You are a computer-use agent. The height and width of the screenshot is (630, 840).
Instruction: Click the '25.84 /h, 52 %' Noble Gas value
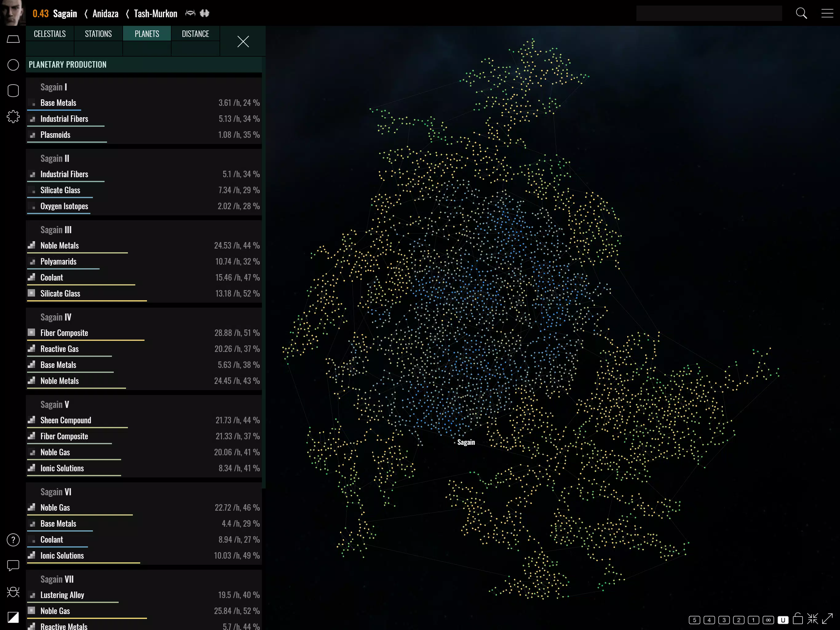click(237, 611)
